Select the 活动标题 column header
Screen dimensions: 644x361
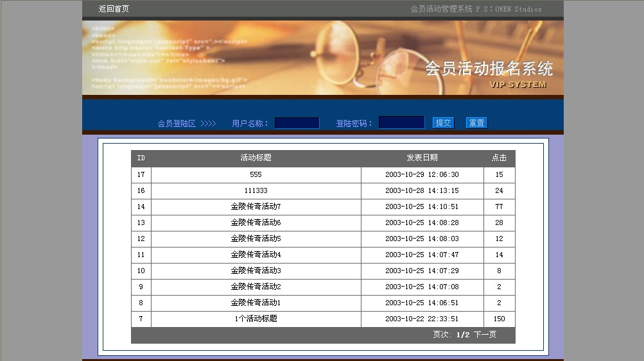point(256,158)
